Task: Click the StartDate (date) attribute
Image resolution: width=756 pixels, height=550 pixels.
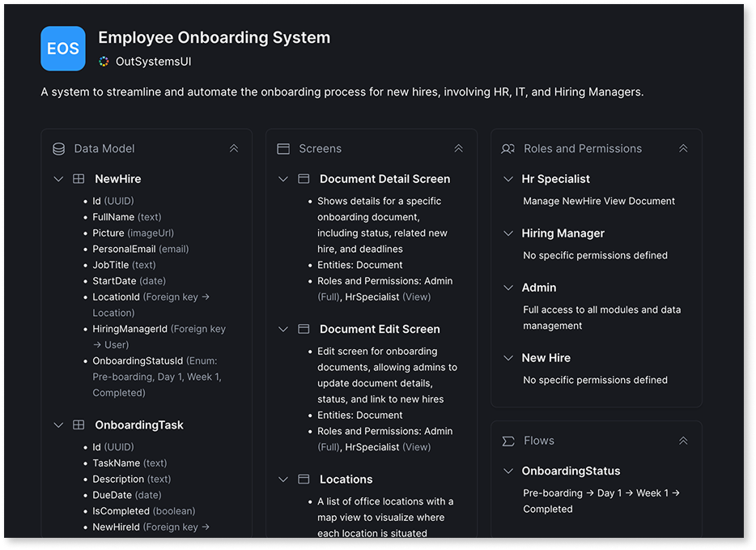Action: click(130, 281)
